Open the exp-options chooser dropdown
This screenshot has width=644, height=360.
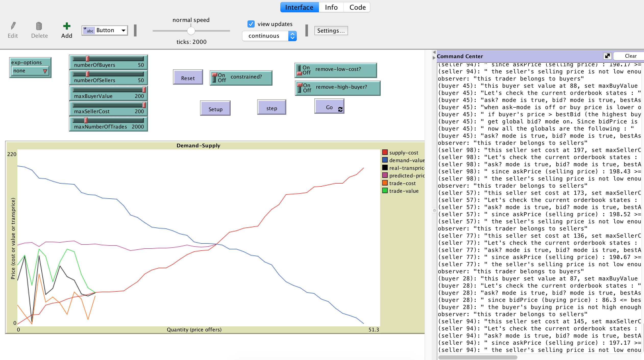pos(30,71)
